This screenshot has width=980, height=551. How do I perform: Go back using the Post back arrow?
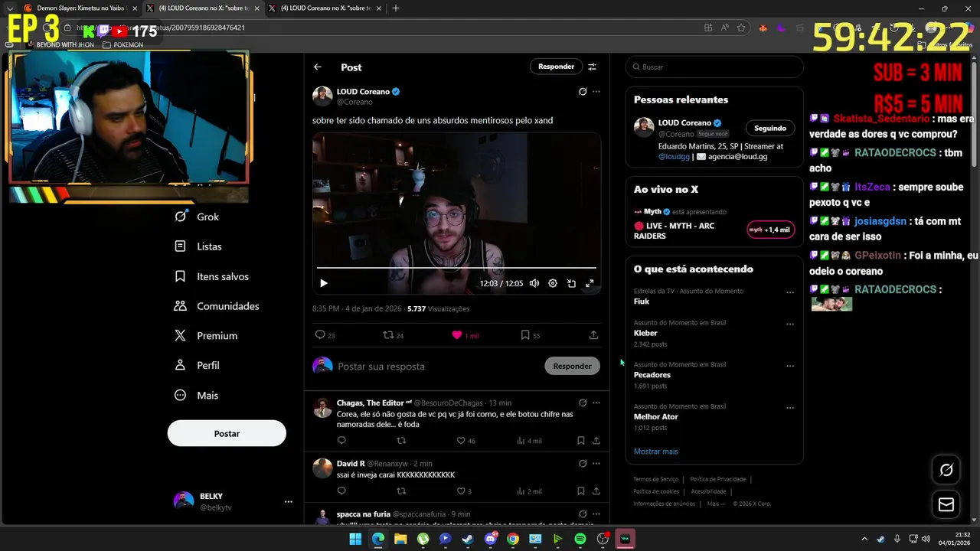(x=318, y=67)
